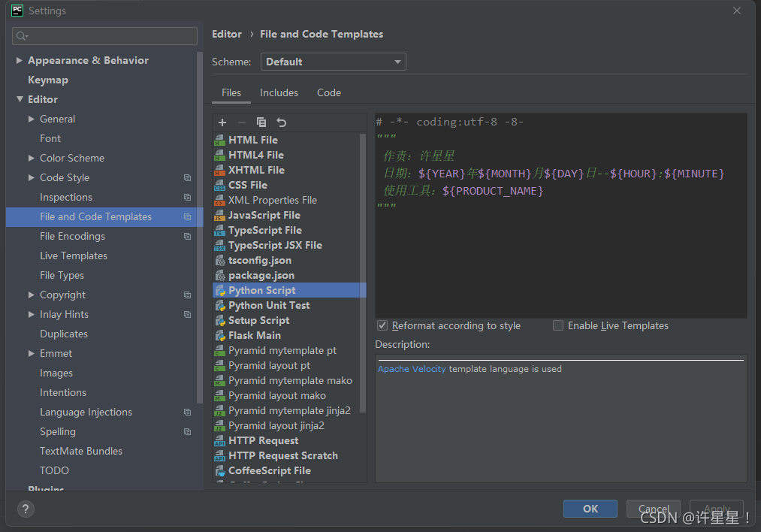Select Pyramid layout pt template
This screenshot has height=532, width=761.
pos(289,365)
